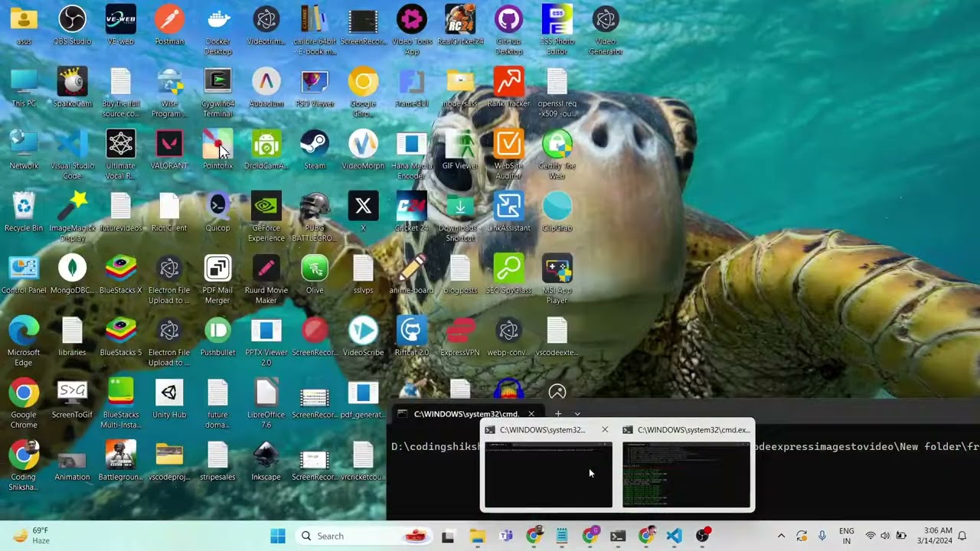This screenshot has width=980, height=551.
Task: Open the notification bell
Action: (x=962, y=536)
